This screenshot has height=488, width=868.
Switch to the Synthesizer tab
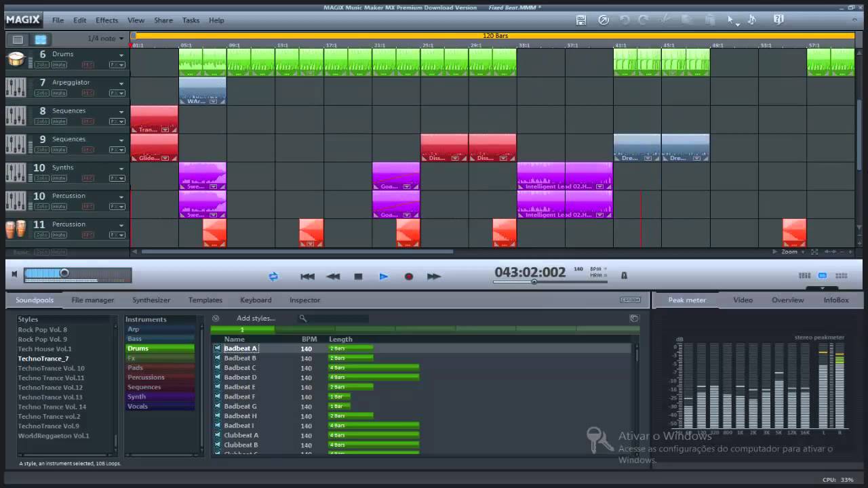pyautogui.click(x=151, y=300)
